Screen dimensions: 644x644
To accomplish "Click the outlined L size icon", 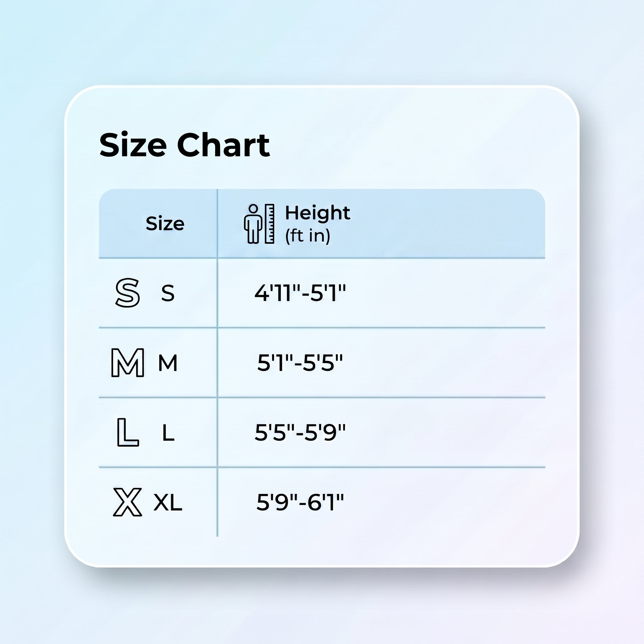I will (x=128, y=432).
